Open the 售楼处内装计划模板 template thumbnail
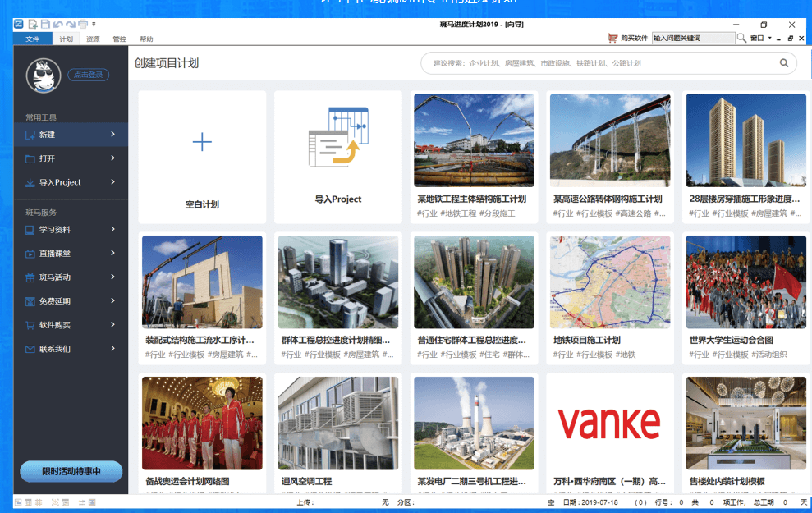Image resolution: width=812 pixels, height=513 pixels. (746, 424)
